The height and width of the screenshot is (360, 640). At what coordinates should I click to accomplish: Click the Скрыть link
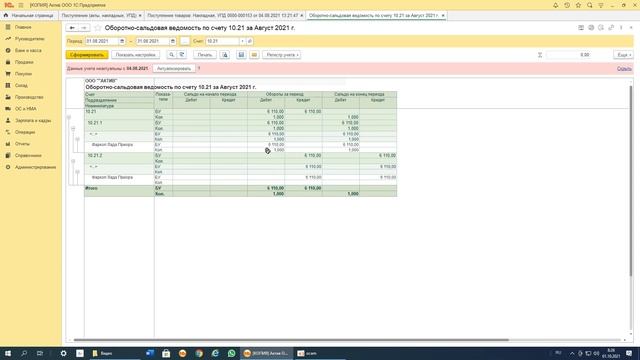624,69
